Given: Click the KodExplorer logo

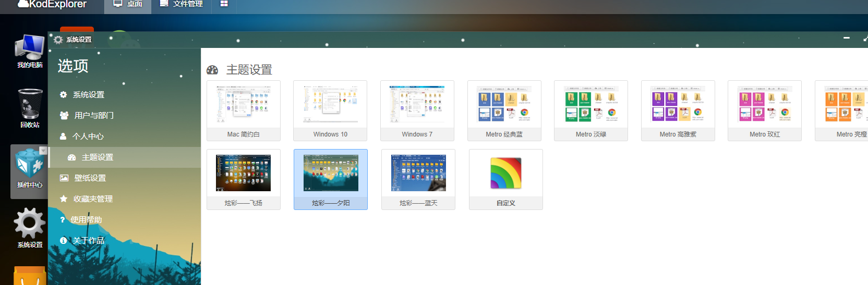Looking at the screenshot, I should [x=52, y=4].
